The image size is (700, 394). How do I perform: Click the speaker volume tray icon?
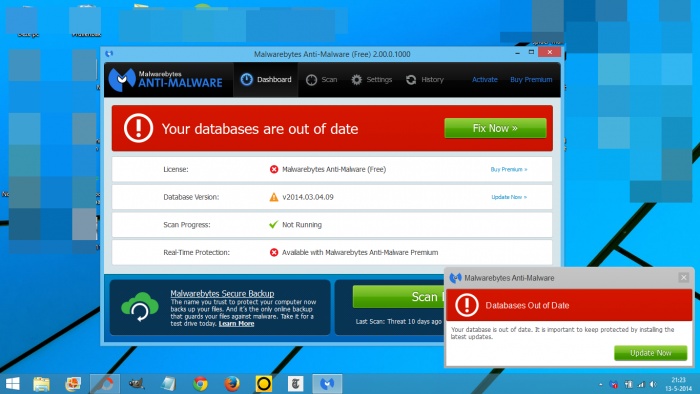(653, 384)
